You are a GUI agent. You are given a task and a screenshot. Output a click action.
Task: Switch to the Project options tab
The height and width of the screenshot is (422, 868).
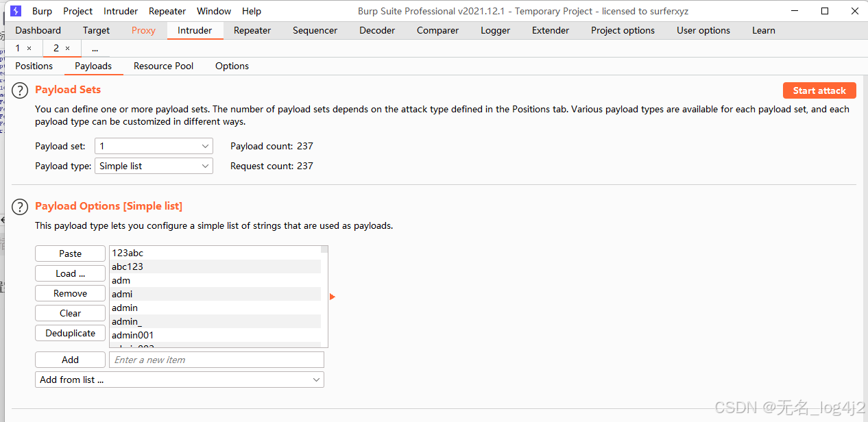(x=623, y=30)
